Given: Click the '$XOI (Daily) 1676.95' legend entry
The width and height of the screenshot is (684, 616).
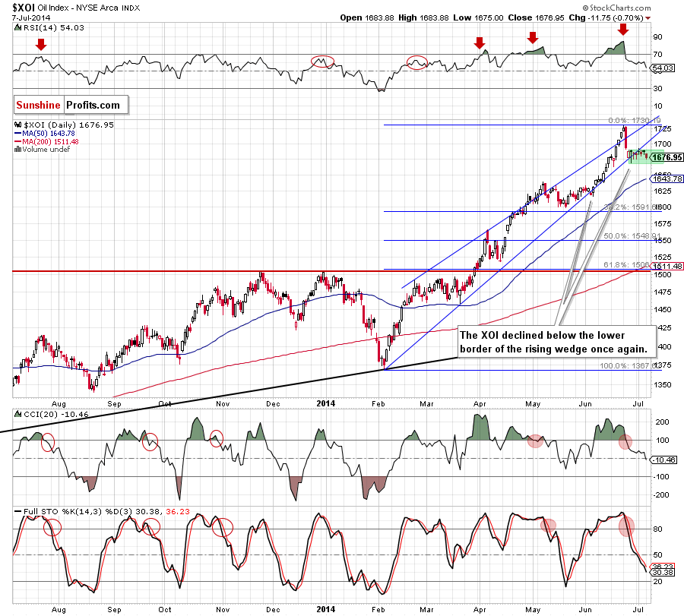Looking at the screenshot, I should (x=68, y=125).
